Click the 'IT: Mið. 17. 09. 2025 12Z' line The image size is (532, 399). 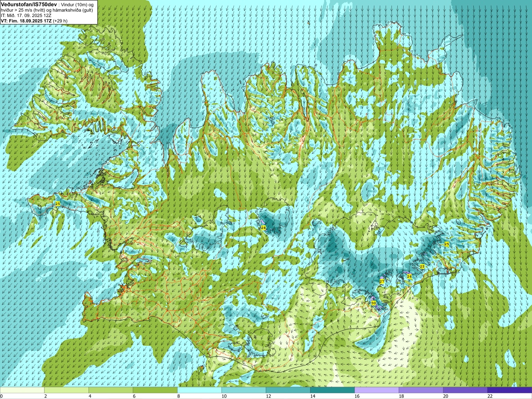coord(26,15)
